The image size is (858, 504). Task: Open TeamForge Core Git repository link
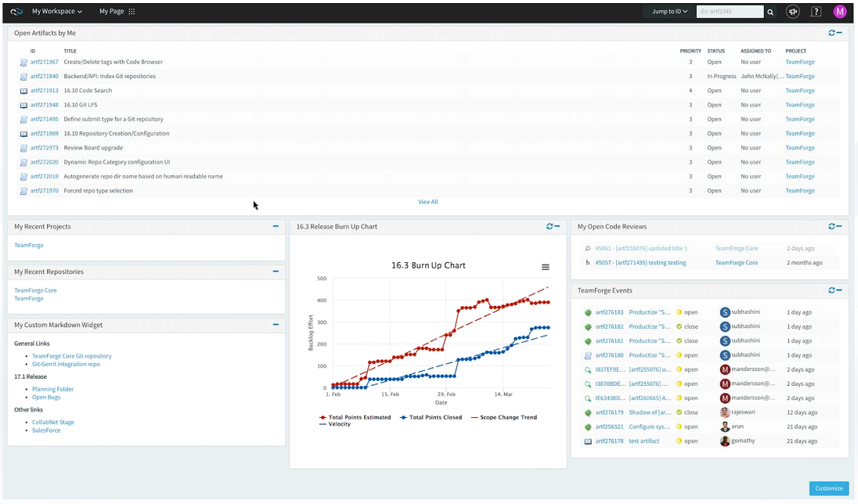pyautogui.click(x=72, y=356)
